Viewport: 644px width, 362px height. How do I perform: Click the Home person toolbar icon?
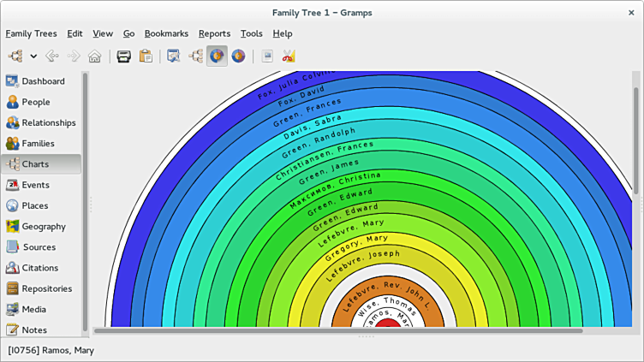pos(94,56)
